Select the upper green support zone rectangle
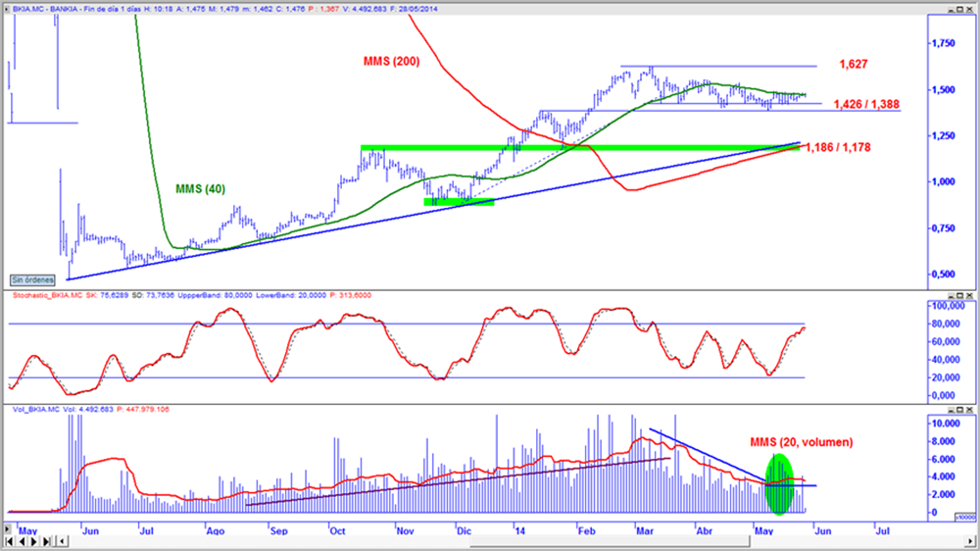 [580, 148]
